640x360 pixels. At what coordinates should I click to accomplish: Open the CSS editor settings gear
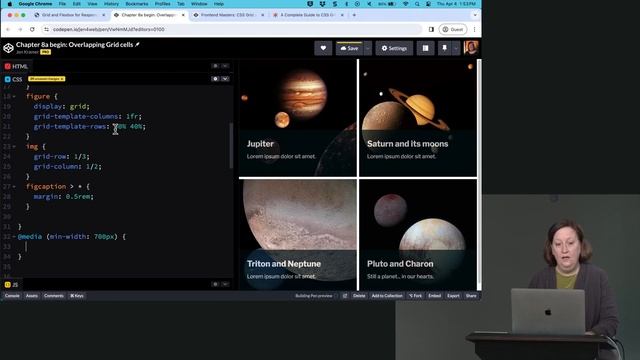click(x=216, y=79)
